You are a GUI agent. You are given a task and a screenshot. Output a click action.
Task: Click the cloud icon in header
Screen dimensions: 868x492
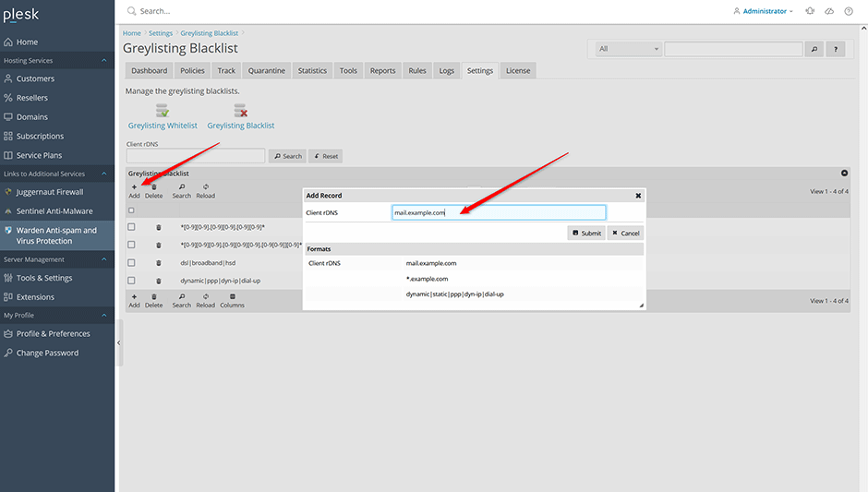click(829, 11)
